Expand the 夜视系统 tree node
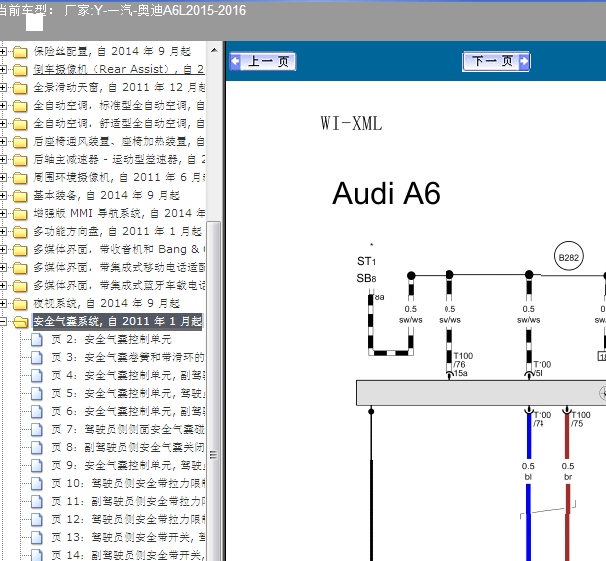 [3, 303]
